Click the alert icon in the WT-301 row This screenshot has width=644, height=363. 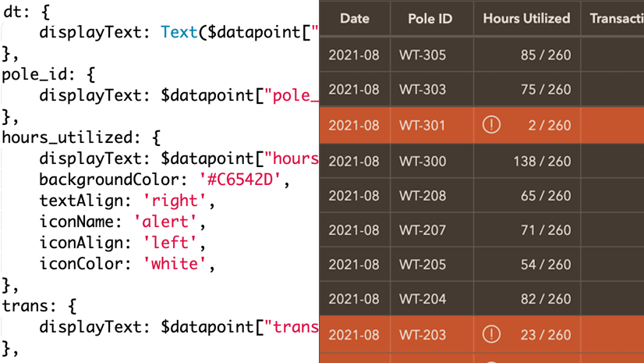click(x=491, y=124)
